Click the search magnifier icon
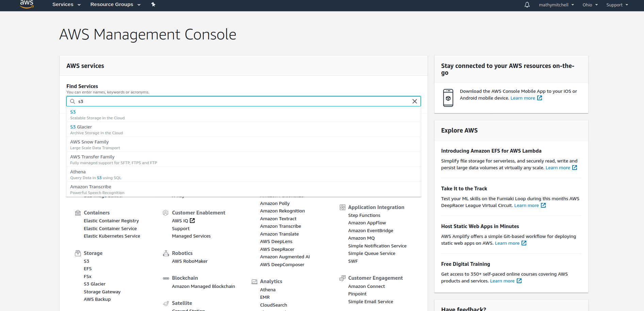The image size is (644, 311). click(x=72, y=101)
